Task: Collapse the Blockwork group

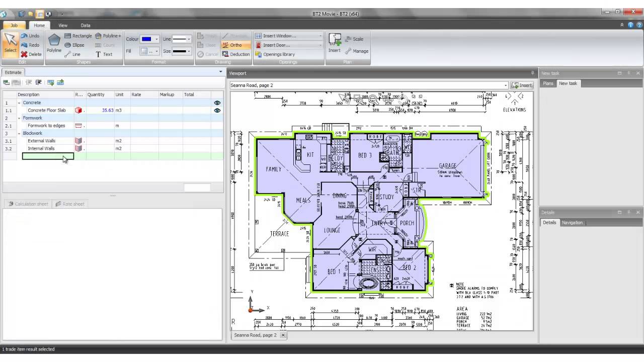Action: pos(19,133)
